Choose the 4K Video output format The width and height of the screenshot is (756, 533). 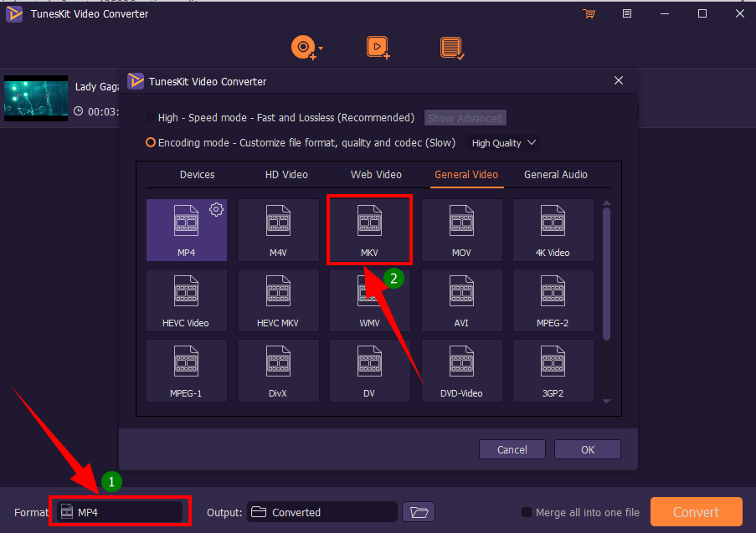553,228
